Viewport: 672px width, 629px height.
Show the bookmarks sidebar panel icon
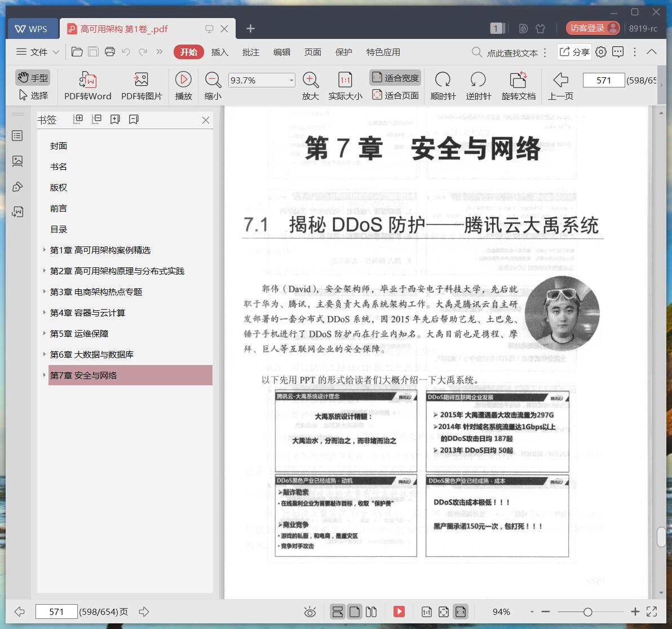17,136
